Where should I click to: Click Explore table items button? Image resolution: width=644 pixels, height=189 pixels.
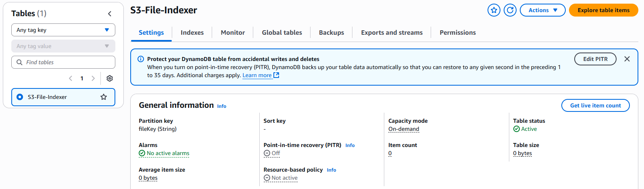(x=603, y=10)
